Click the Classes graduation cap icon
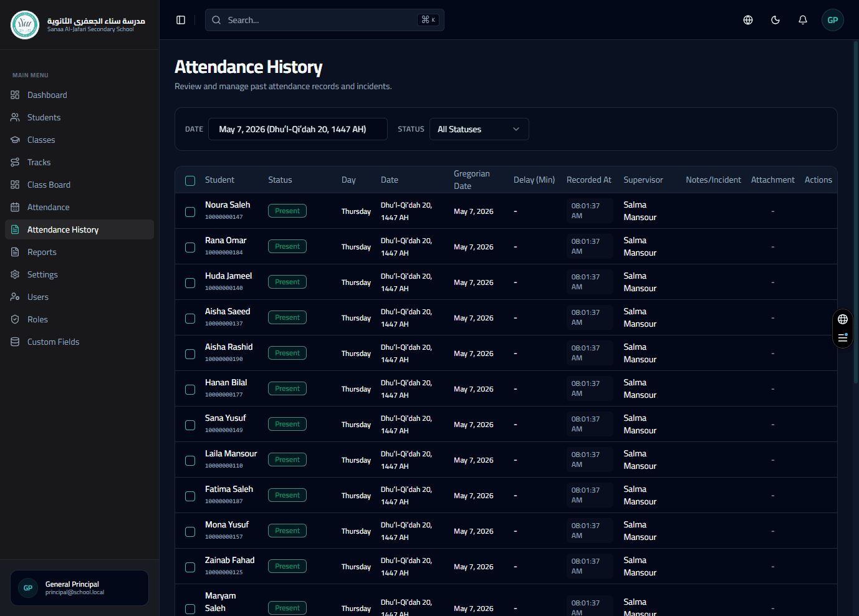 point(15,140)
